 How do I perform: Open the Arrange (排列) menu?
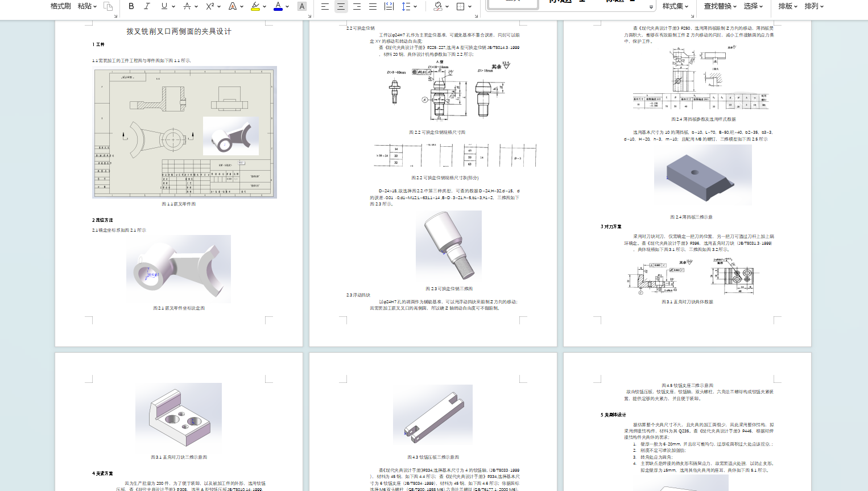[814, 6]
